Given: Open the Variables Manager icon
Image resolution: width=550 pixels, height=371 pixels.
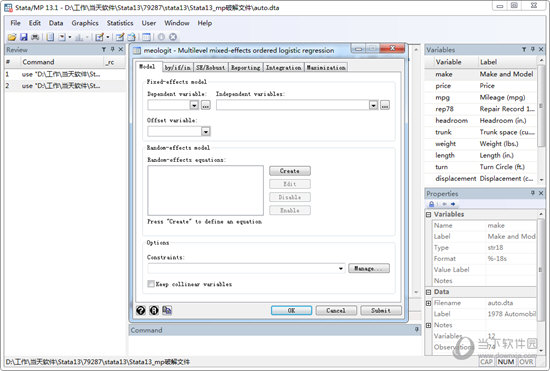Looking at the screenshot, I should (146, 37).
